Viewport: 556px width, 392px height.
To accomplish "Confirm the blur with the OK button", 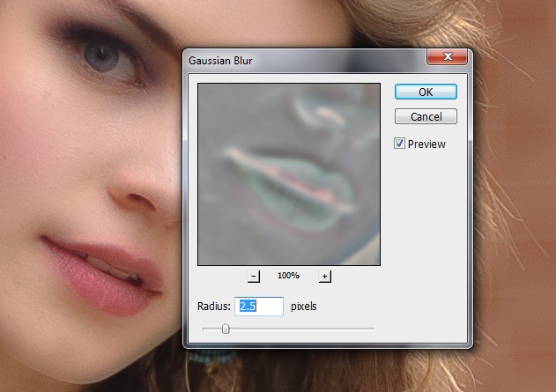I will 426,92.
